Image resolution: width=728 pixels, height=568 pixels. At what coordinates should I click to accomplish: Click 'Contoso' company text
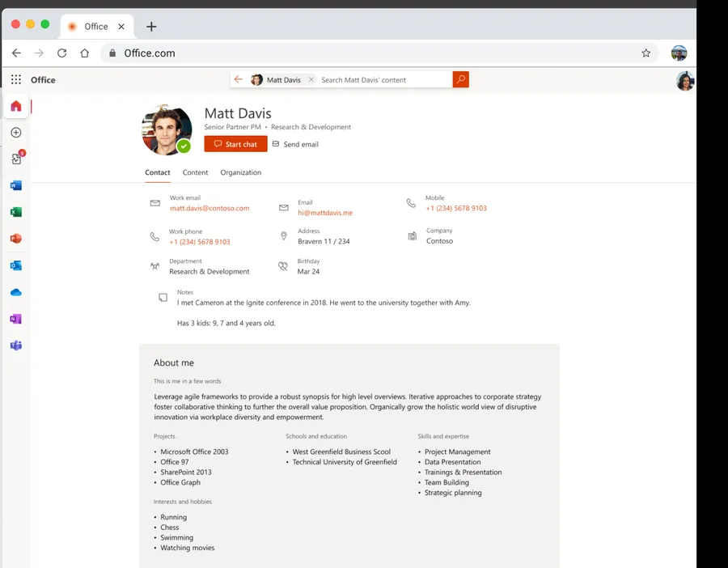[440, 241]
